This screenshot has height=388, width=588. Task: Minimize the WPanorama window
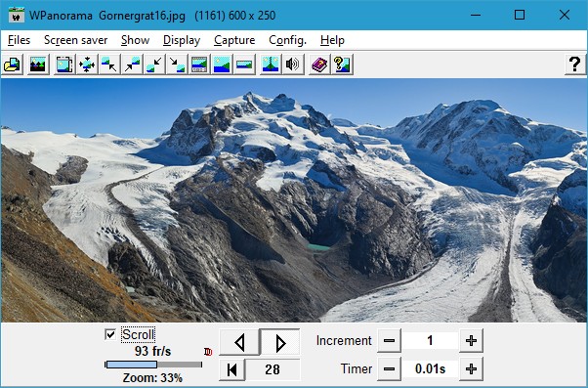click(476, 15)
